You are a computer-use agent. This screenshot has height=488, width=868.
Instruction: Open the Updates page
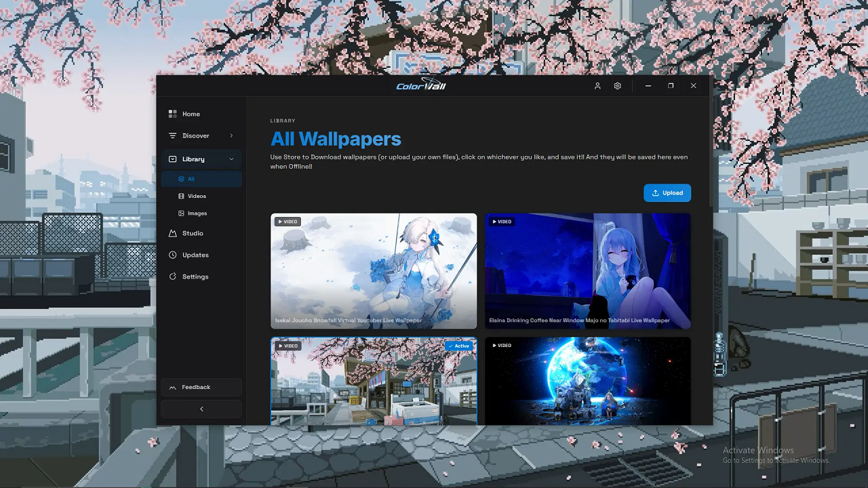click(x=201, y=255)
